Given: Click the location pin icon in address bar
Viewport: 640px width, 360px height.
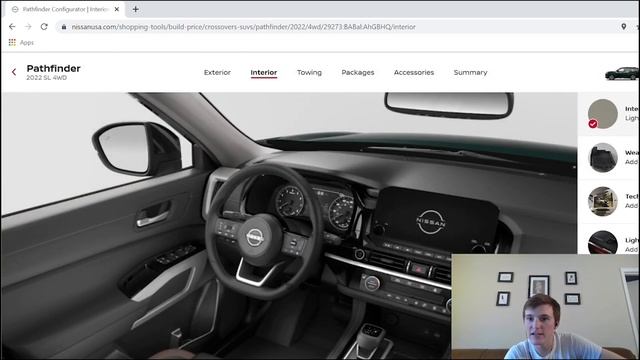Looking at the screenshot, I should pyautogui.click(x=623, y=27).
